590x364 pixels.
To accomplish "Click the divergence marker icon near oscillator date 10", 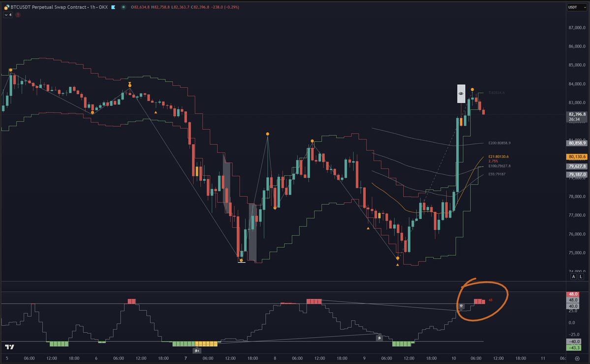I will 461,306.
